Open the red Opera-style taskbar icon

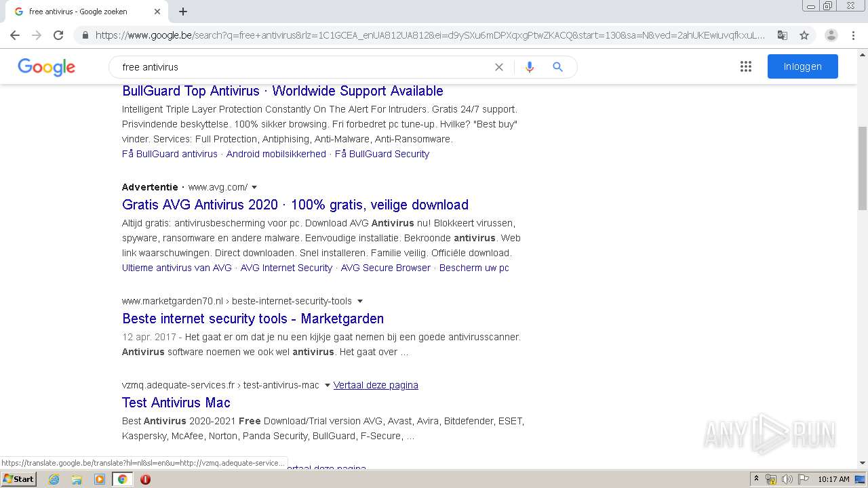pyautogui.click(x=145, y=479)
